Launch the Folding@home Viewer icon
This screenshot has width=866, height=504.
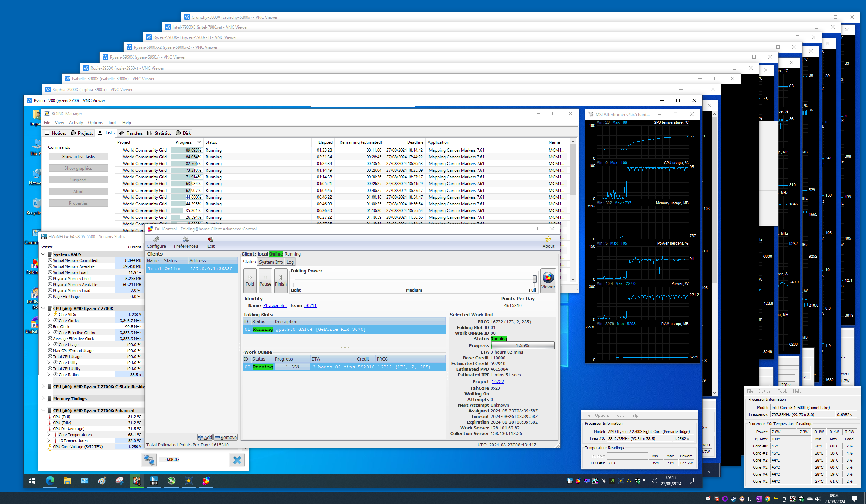[548, 277]
